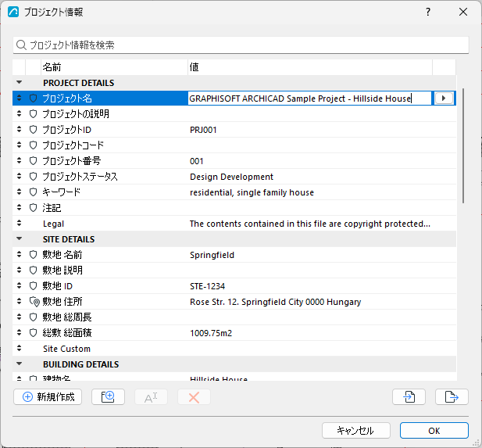Click the add new group icon button
482x448 pixels.
pyautogui.click(x=108, y=397)
